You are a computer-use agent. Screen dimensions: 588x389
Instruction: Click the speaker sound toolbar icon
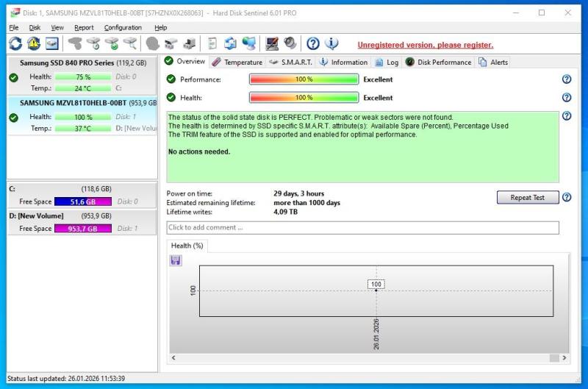pos(290,44)
